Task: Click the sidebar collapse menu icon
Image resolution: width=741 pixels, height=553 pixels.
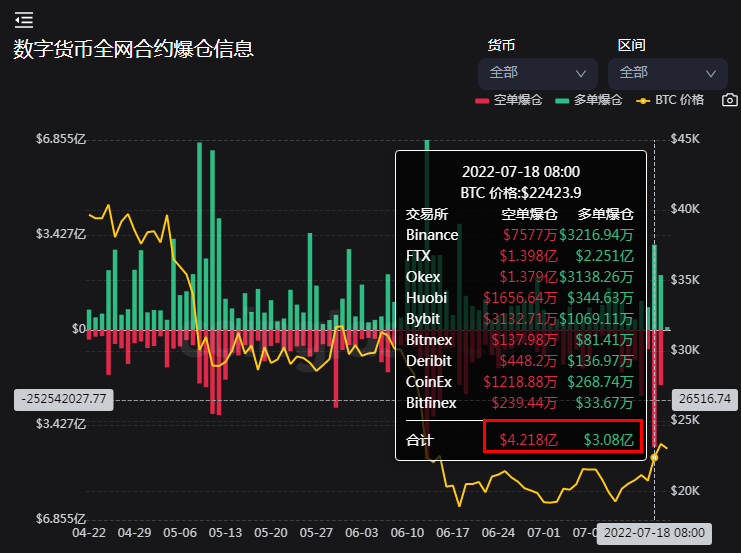Action: click(24, 19)
